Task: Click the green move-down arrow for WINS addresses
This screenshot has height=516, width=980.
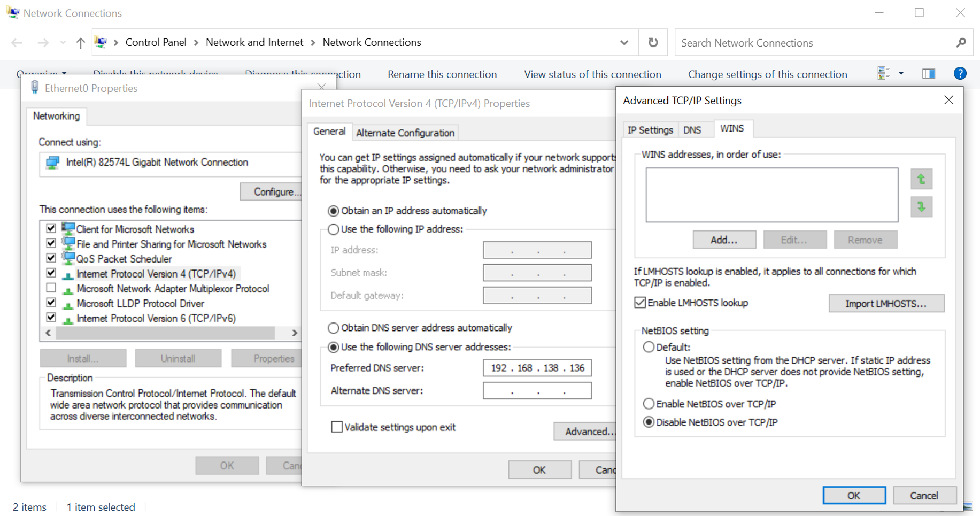Action: [921, 207]
